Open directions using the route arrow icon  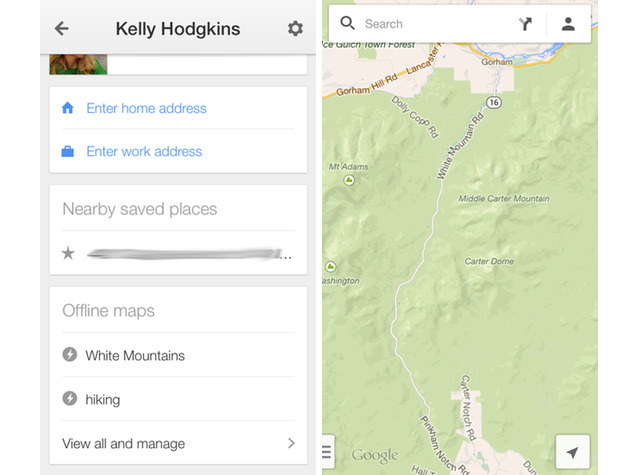coord(525,24)
